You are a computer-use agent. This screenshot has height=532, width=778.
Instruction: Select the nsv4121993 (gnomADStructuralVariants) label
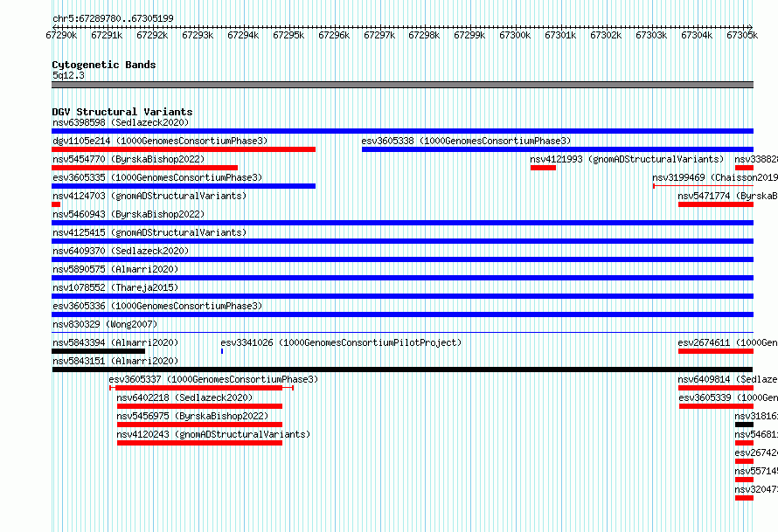coord(627,159)
